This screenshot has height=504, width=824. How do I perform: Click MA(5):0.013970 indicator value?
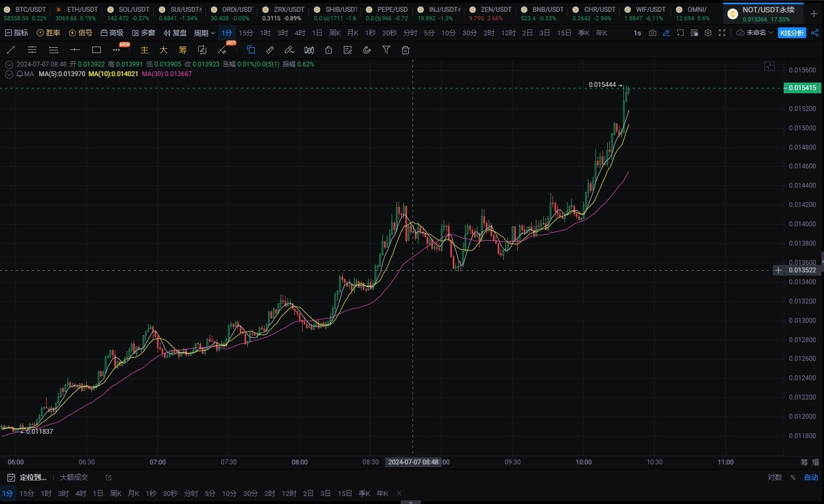pyautogui.click(x=62, y=74)
